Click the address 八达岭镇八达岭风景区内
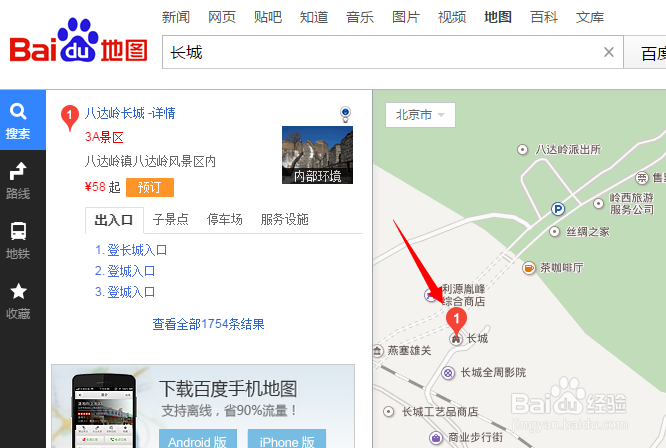The image size is (666, 448). (150, 161)
